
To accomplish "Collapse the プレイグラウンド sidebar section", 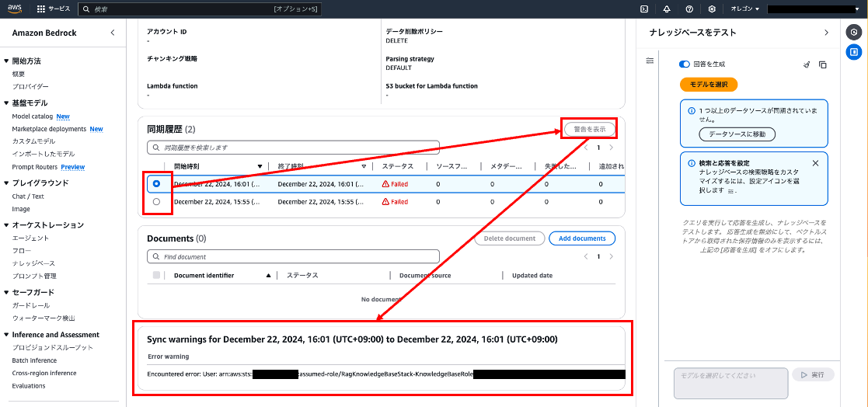I will coord(7,183).
